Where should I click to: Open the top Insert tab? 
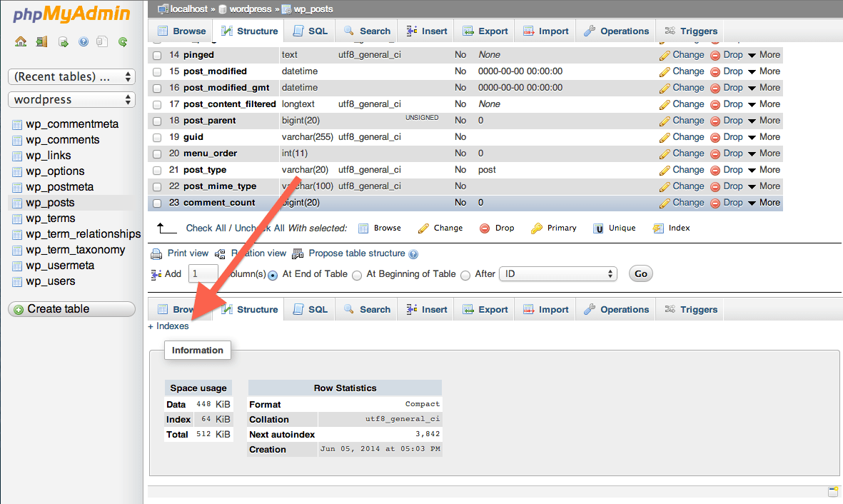pos(426,31)
